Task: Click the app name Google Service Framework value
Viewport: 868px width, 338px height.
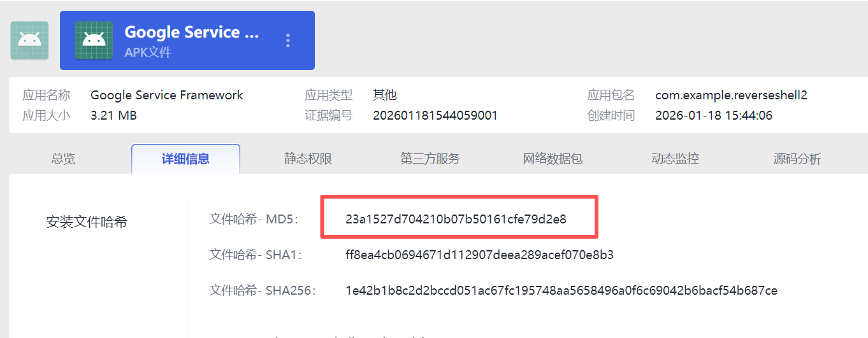Action: pos(167,95)
